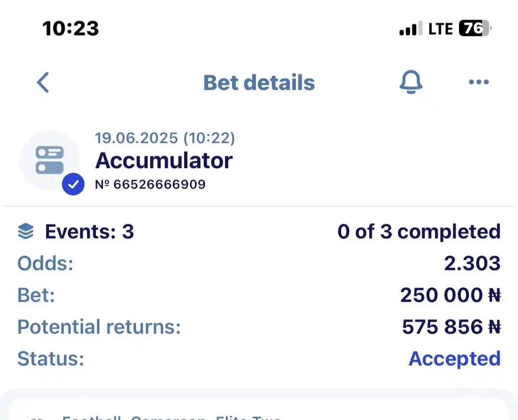Screen dimensions: 518x420
Task: Tap the LTE network indicator
Action: (x=440, y=29)
